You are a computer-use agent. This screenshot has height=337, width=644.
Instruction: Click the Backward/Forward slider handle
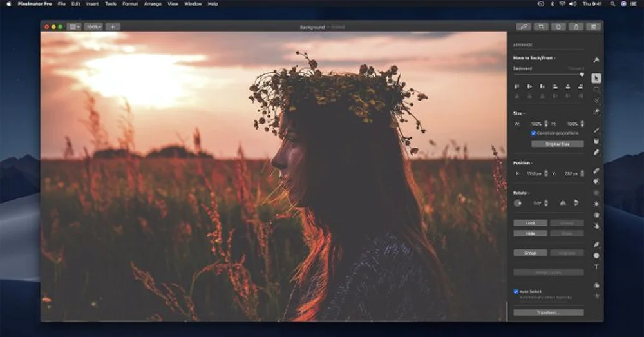pos(582,75)
